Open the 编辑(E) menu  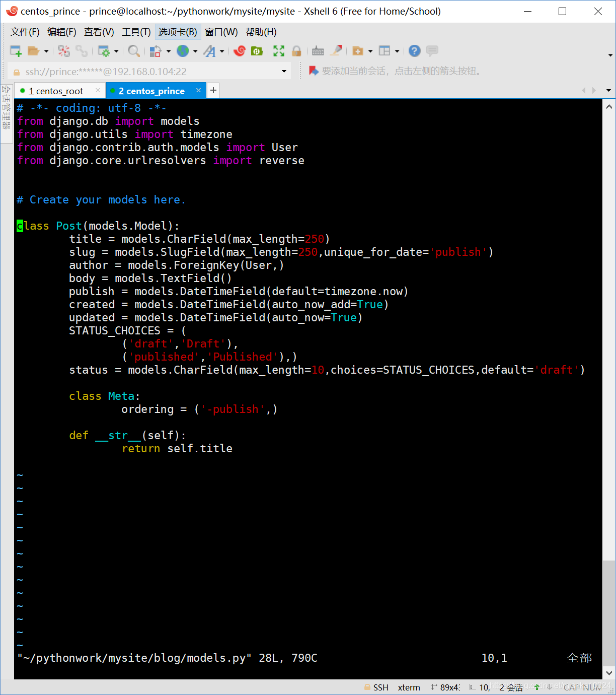tap(62, 32)
